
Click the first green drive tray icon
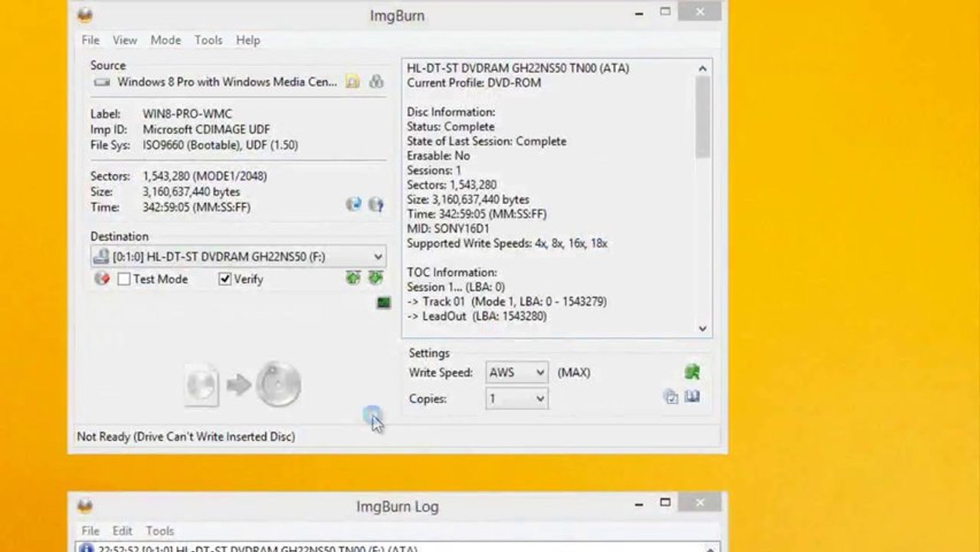click(352, 278)
